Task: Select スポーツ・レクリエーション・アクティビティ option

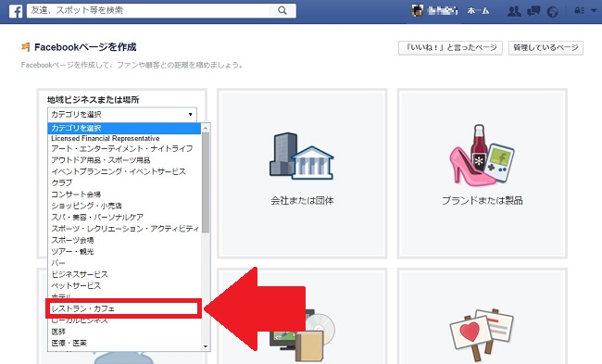Action: pos(124,229)
